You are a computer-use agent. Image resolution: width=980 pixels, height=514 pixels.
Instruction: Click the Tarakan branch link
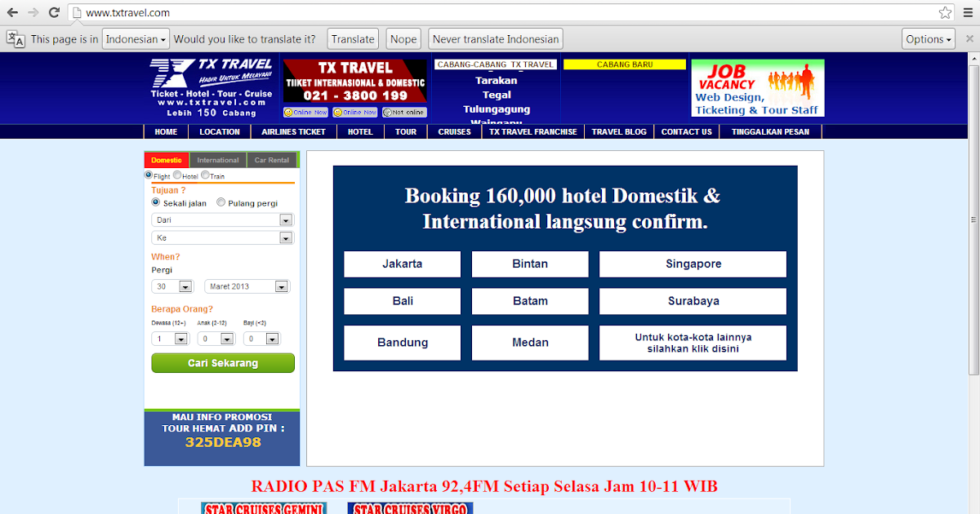point(497,81)
